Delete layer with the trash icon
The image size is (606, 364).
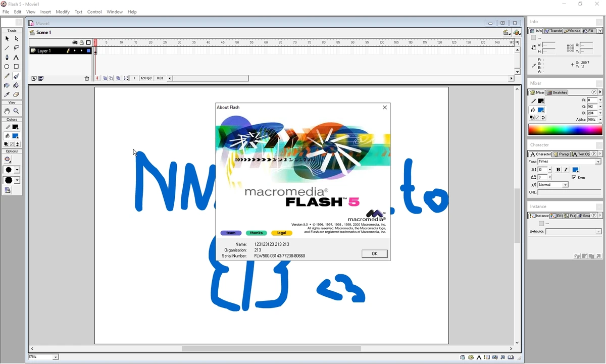(x=87, y=79)
